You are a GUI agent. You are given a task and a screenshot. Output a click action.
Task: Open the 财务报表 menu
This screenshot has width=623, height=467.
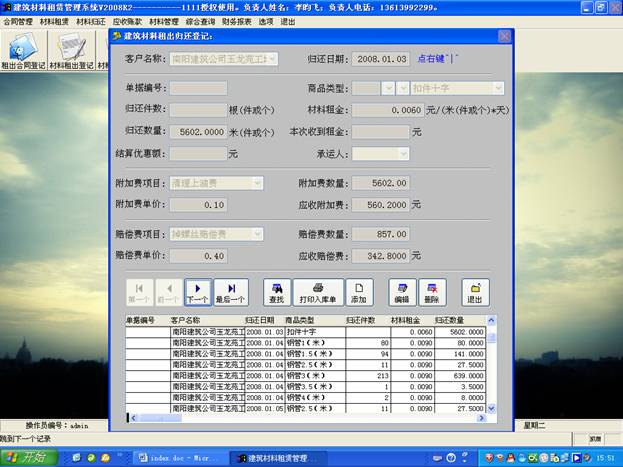(236, 20)
